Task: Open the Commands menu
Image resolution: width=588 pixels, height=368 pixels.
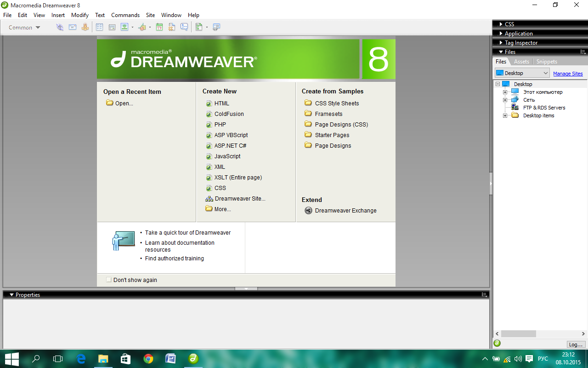Action: point(125,15)
